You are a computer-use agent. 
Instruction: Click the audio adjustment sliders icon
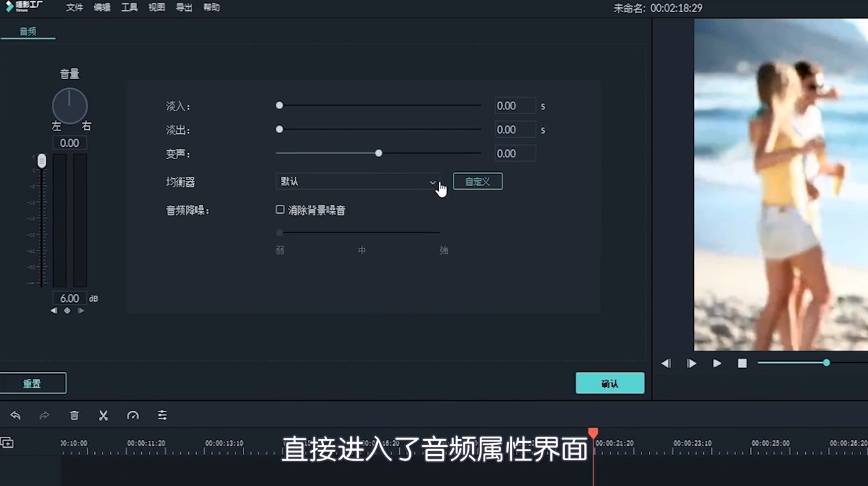162,415
